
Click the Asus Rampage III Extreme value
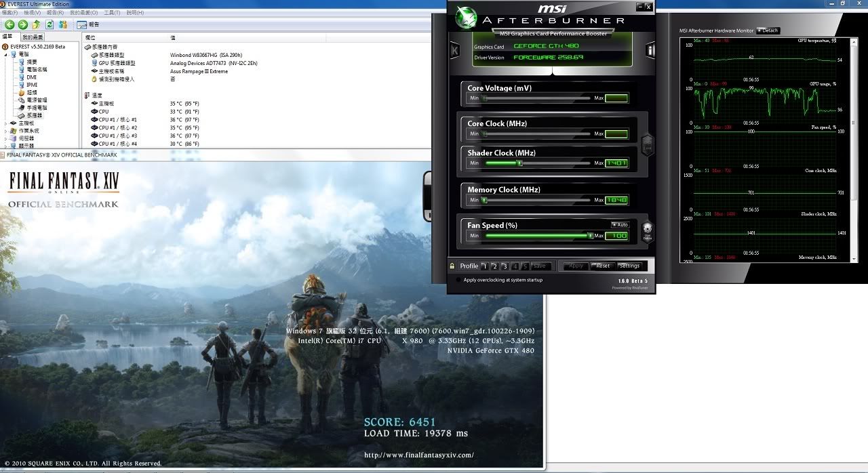tap(199, 71)
